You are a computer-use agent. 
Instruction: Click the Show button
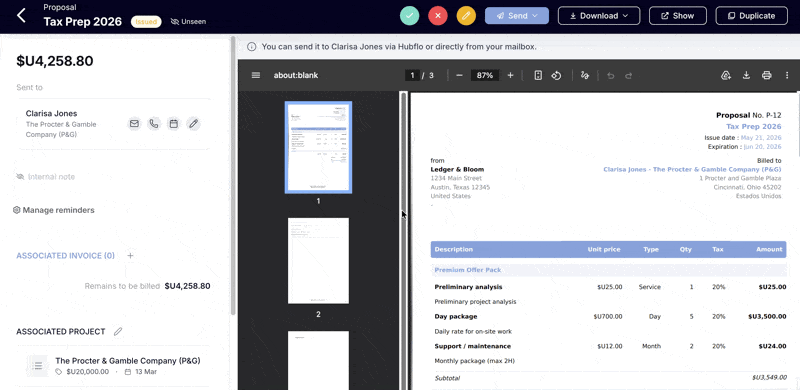click(x=678, y=16)
